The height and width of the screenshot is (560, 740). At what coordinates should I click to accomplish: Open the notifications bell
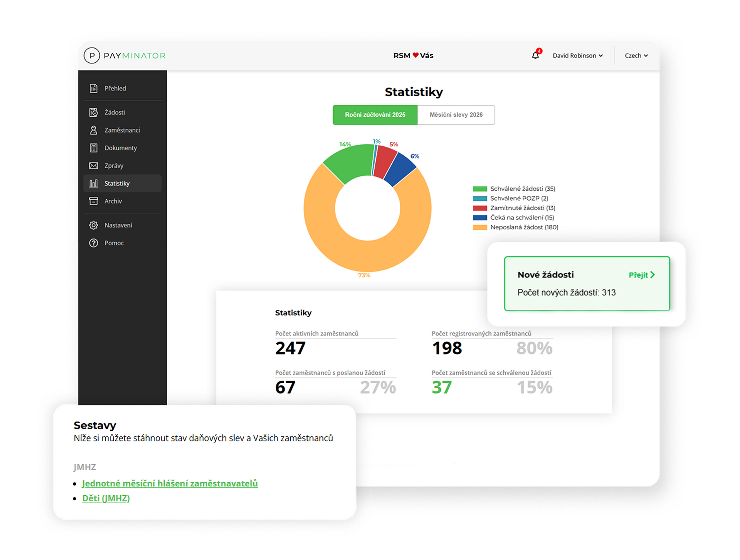point(535,55)
